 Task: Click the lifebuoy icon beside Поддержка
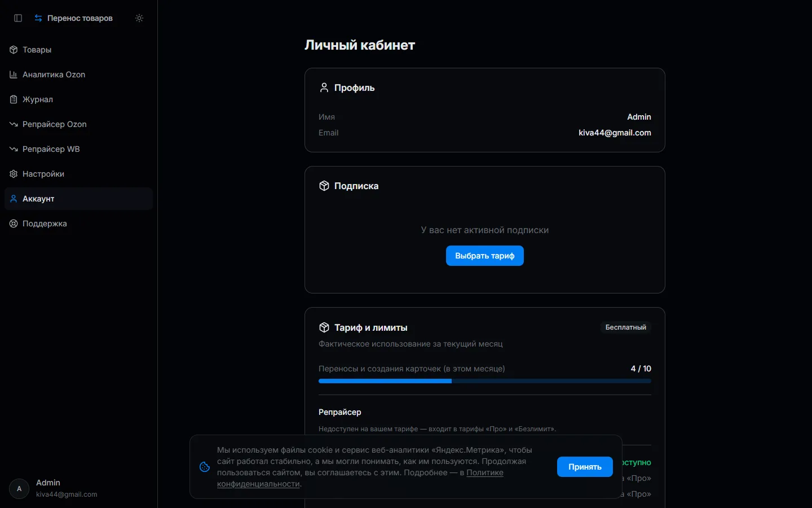[14, 224]
